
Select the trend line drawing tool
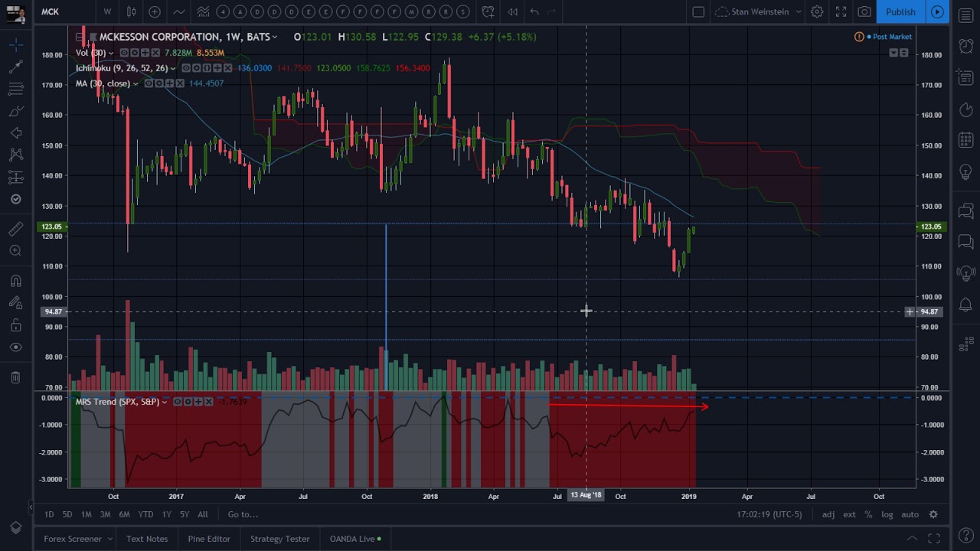point(15,67)
